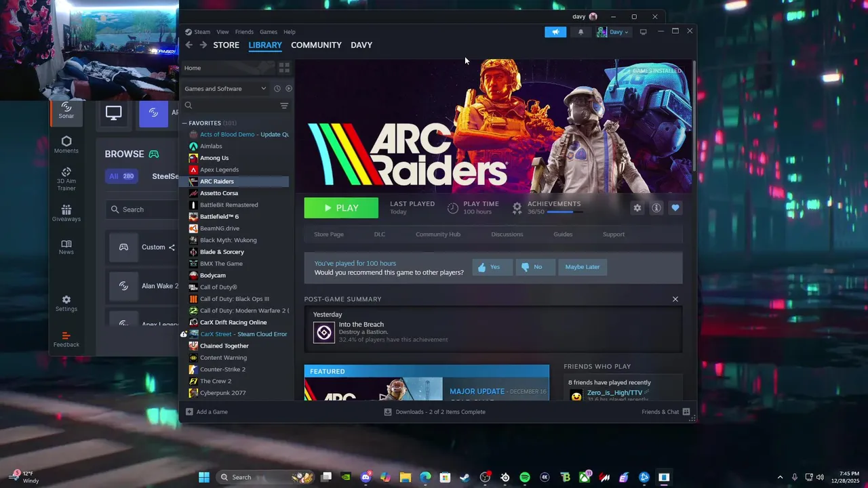Open the Games menu
The image size is (868, 488).
(269, 32)
